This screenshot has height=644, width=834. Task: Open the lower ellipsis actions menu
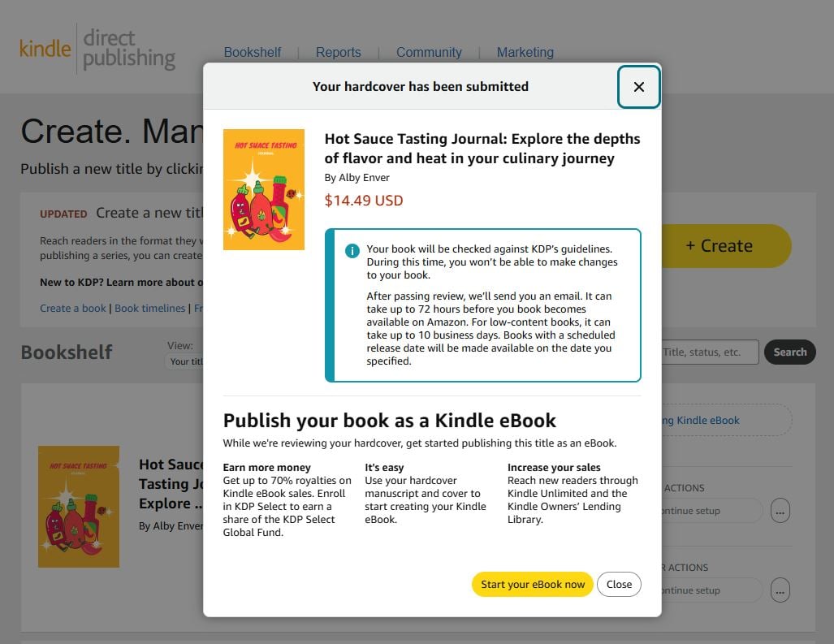point(780,590)
